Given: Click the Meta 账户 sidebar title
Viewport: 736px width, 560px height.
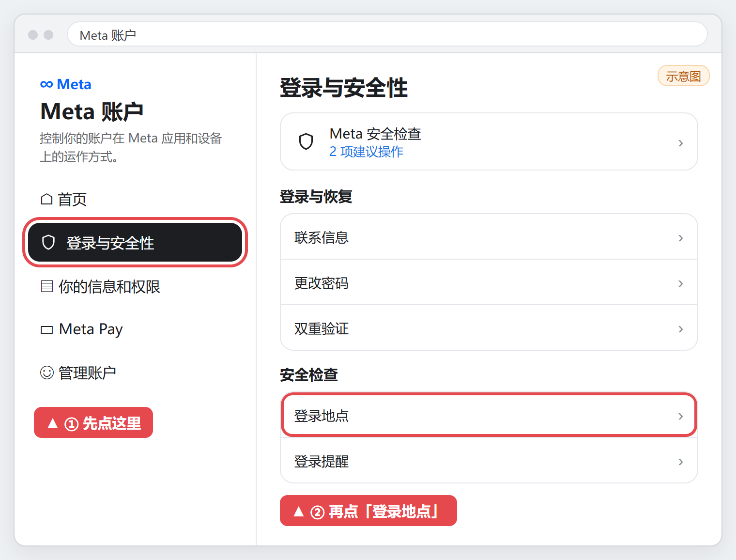Looking at the screenshot, I should pos(92,111).
